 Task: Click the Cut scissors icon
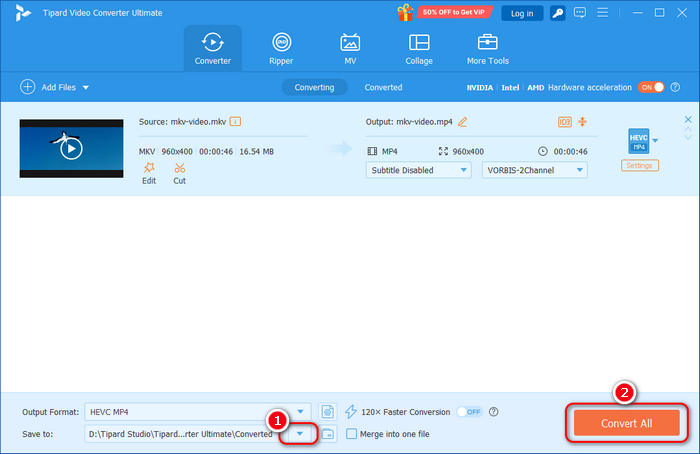point(179,168)
